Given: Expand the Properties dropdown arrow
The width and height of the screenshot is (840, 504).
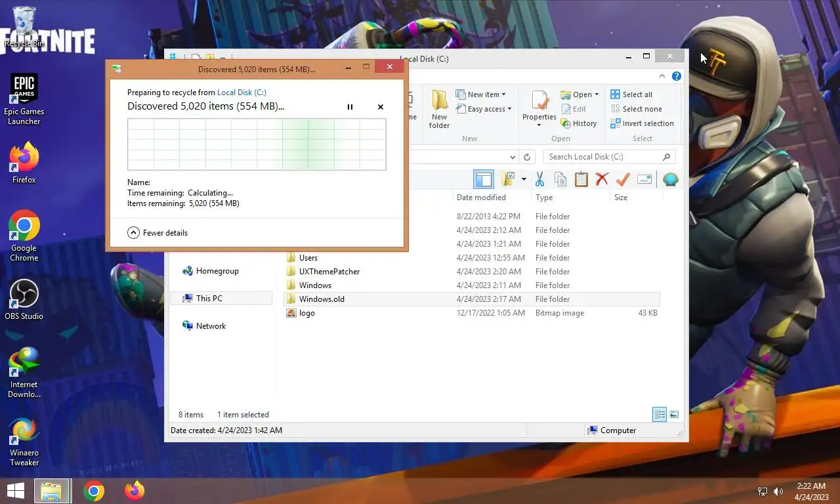Looking at the screenshot, I should click(539, 125).
